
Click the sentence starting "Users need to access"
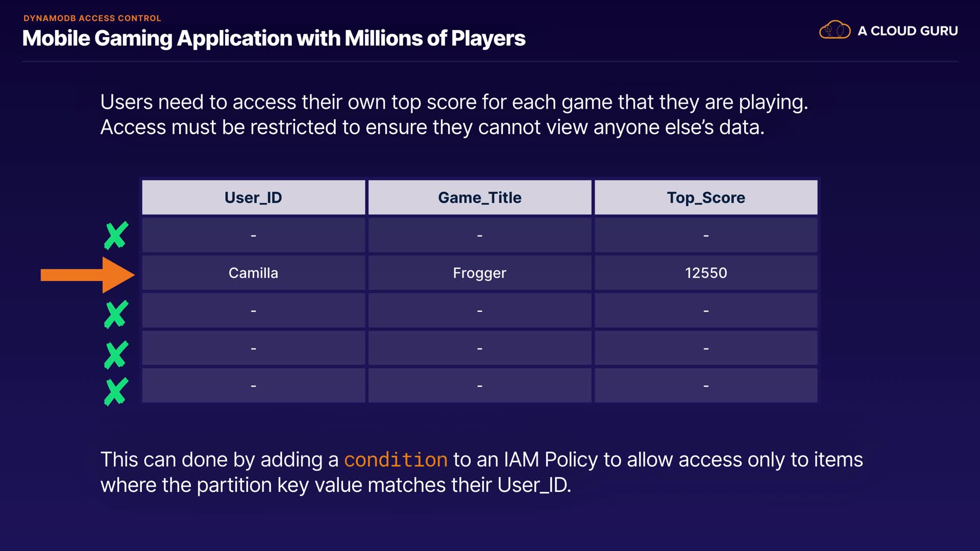[454, 102]
